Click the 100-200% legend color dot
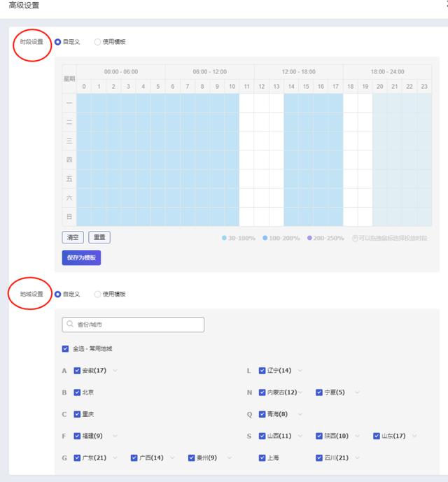This screenshot has width=448, height=482. click(265, 238)
